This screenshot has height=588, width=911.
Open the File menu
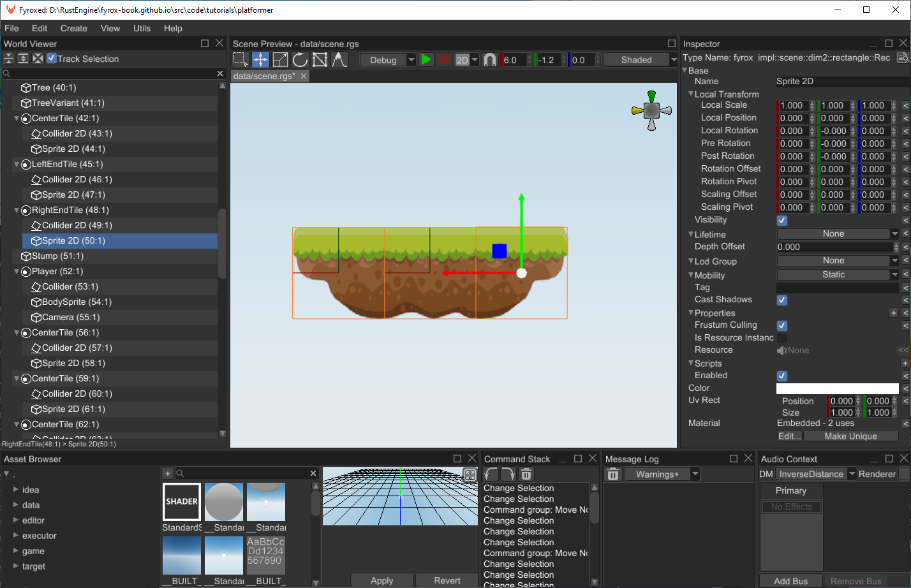click(11, 28)
